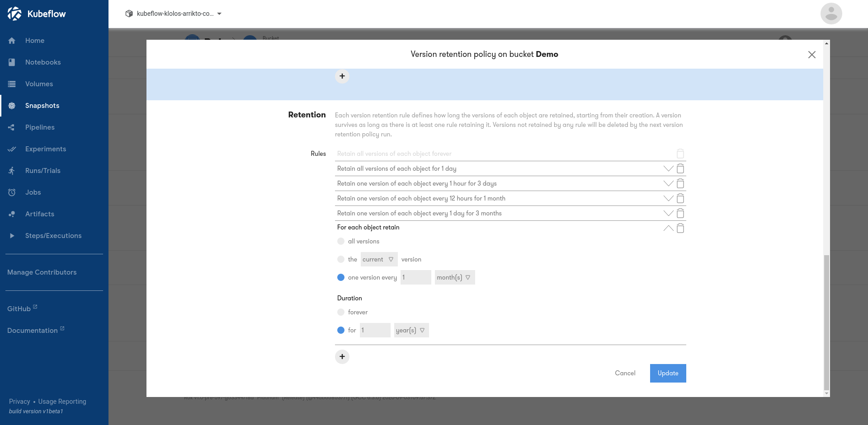Click the namespace cube icon
This screenshot has height=425, width=868.
(x=129, y=14)
